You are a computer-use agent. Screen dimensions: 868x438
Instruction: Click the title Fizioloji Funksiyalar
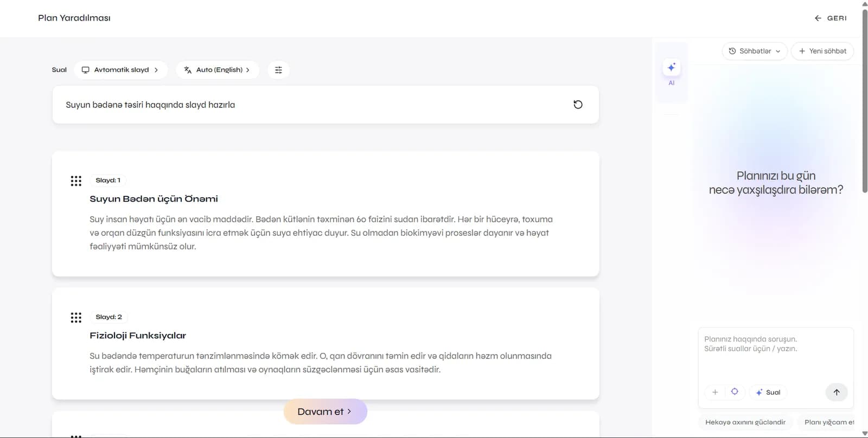138,336
